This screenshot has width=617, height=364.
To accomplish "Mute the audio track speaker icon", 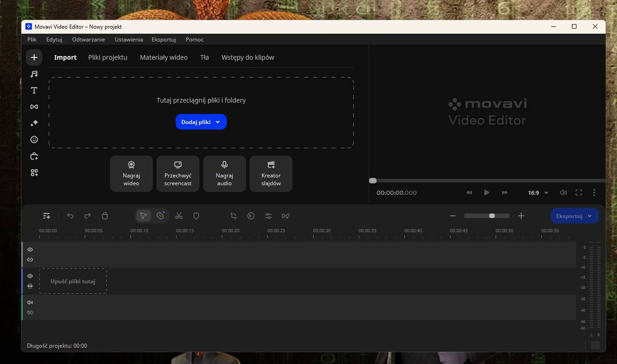I will click(30, 303).
